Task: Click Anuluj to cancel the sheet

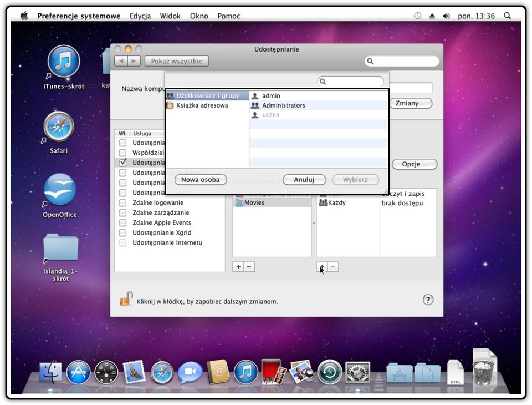Action: point(304,180)
